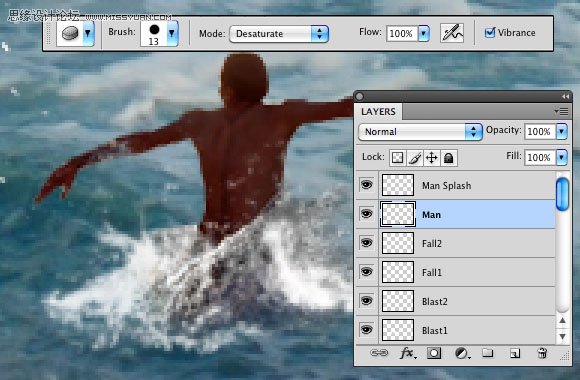Open the Layers panel options menu
Image resolution: width=580 pixels, height=380 pixels.
[x=562, y=111]
